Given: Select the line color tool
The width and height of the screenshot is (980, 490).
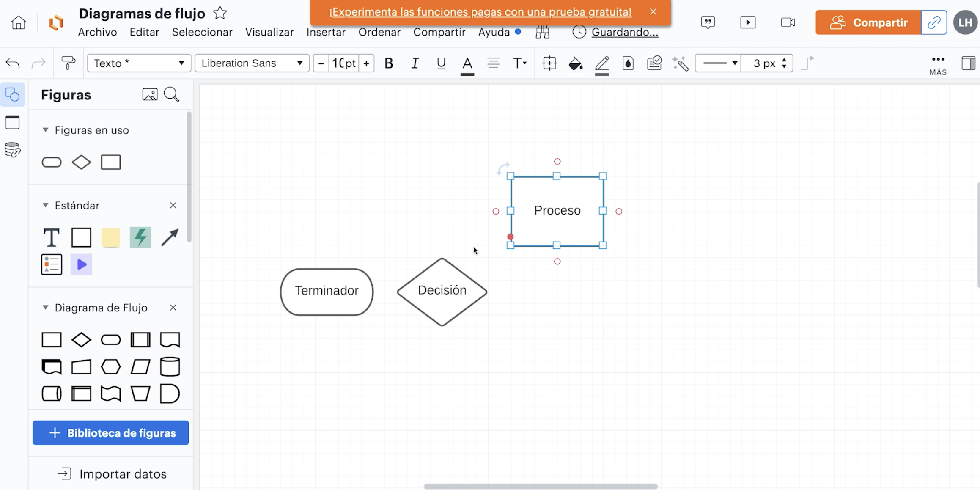Looking at the screenshot, I should (601, 63).
